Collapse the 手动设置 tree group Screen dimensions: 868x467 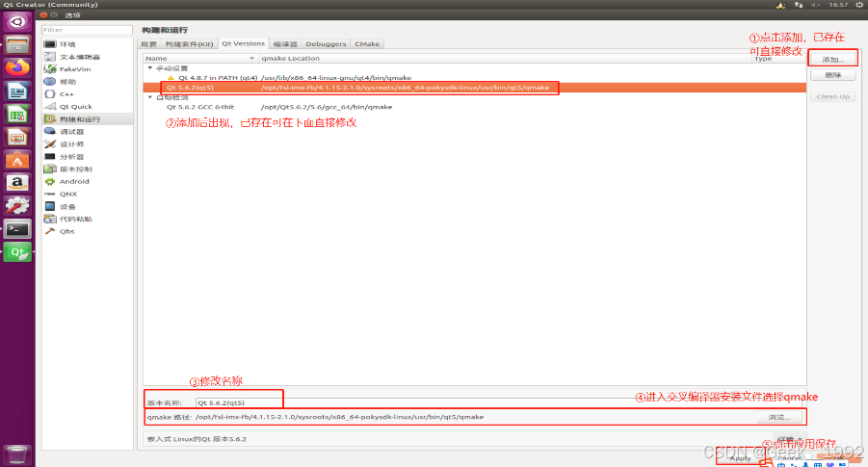150,68
